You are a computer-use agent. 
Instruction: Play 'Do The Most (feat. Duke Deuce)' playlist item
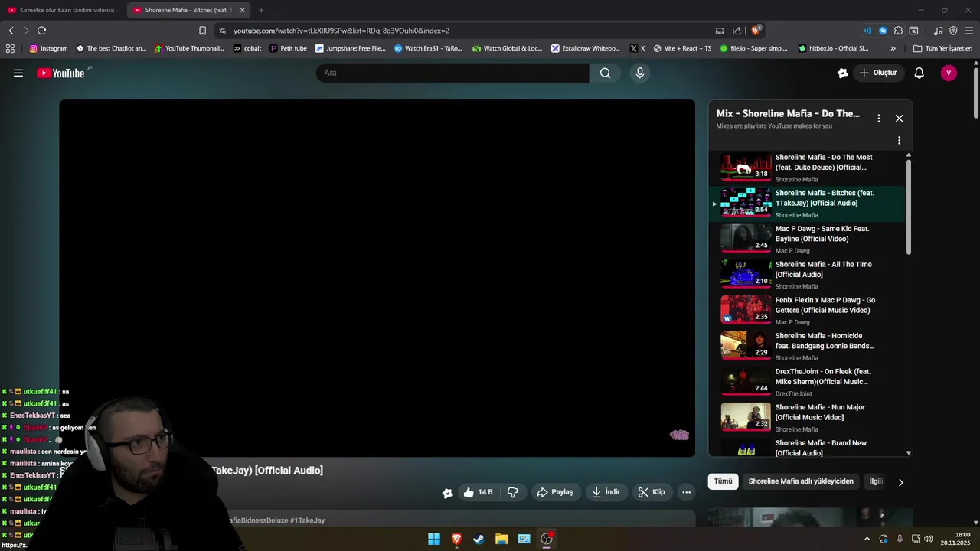coord(807,168)
